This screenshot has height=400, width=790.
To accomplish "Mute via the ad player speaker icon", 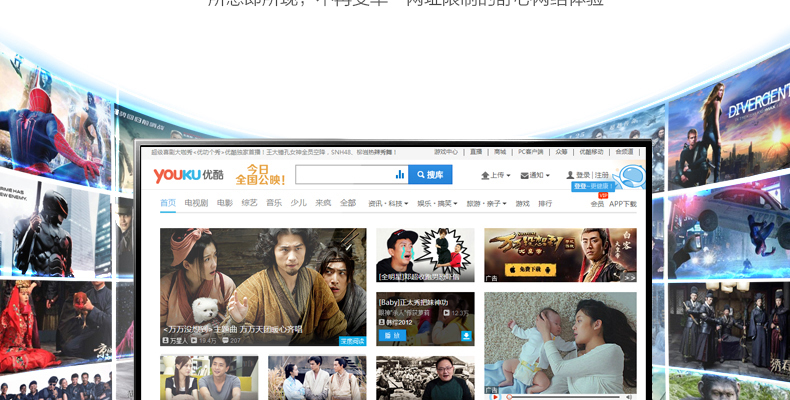I will coord(629,397).
